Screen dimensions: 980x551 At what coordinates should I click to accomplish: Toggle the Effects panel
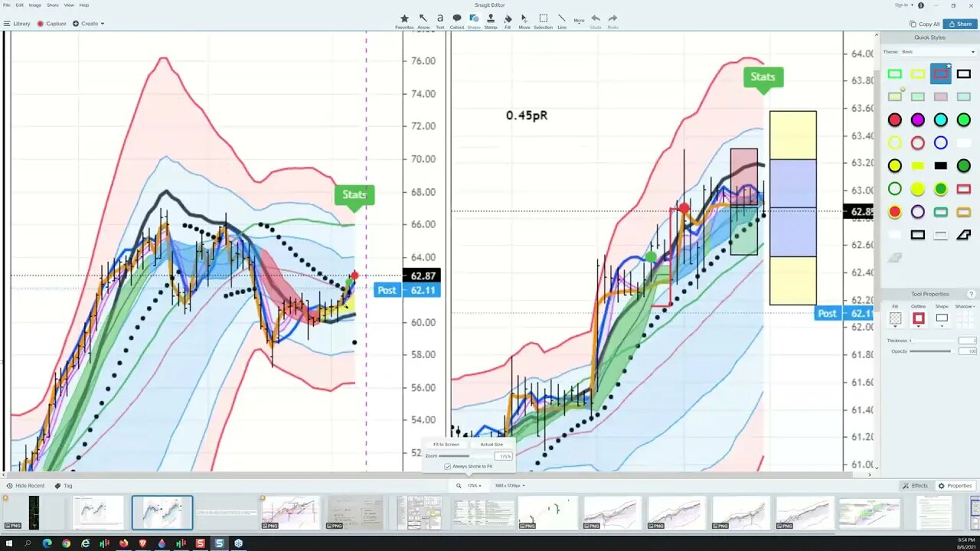tap(915, 485)
